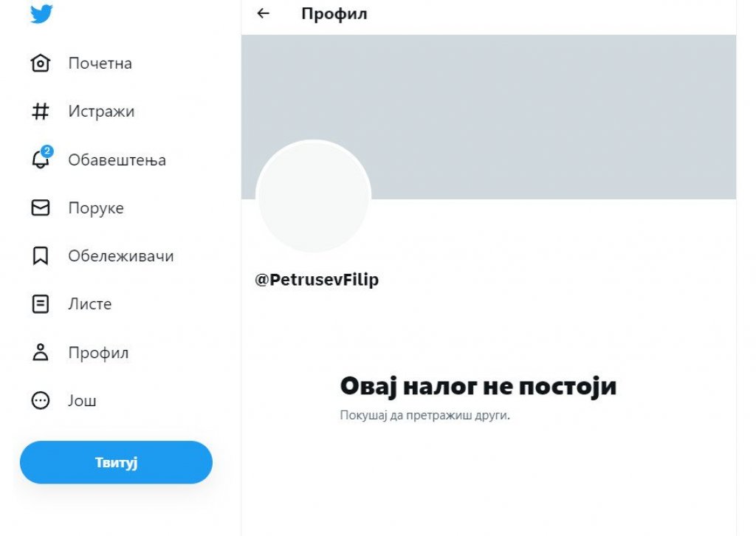The height and width of the screenshot is (536, 756).
Task: Open the Обавештења menu label
Action: click(117, 160)
